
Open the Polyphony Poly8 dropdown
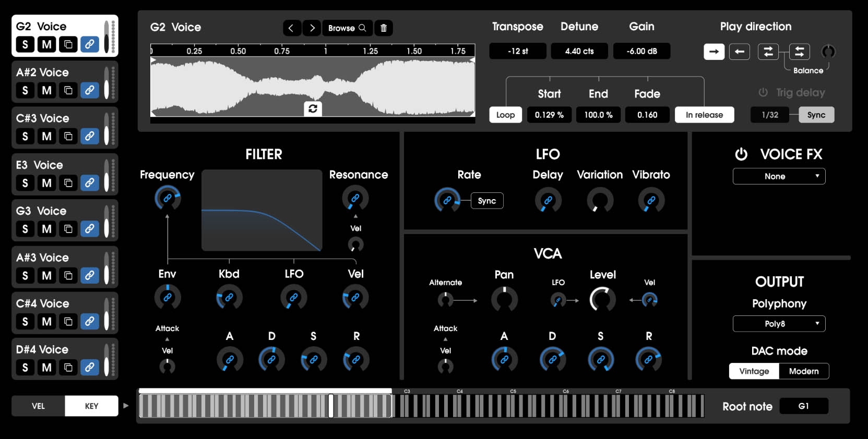tap(779, 324)
